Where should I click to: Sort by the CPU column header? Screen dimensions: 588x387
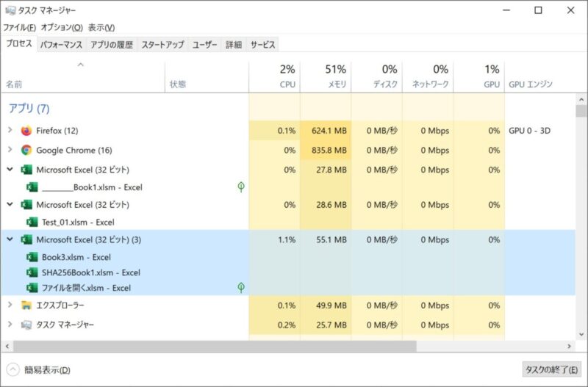(x=274, y=77)
